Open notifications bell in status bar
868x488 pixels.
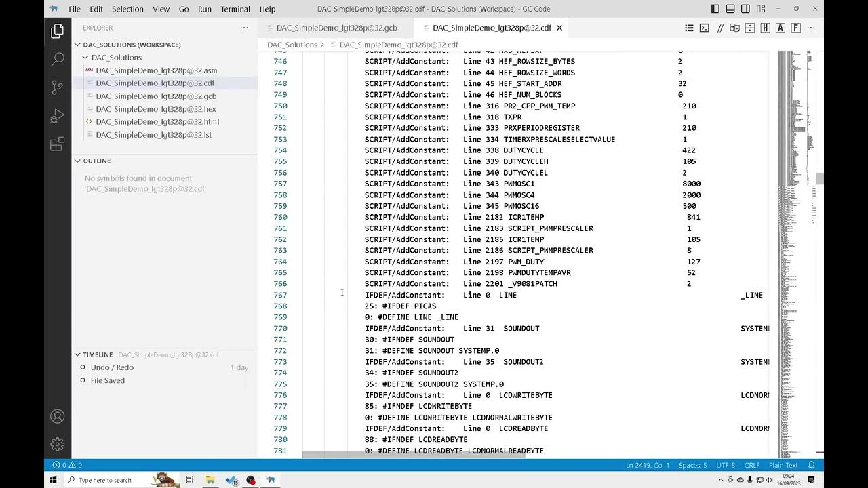coord(811,465)
